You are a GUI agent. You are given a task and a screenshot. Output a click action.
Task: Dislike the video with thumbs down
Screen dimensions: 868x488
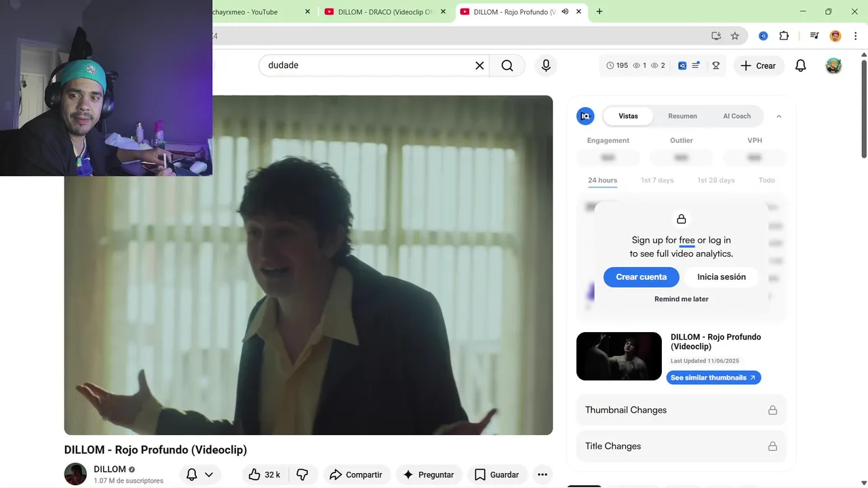point(302,474)
